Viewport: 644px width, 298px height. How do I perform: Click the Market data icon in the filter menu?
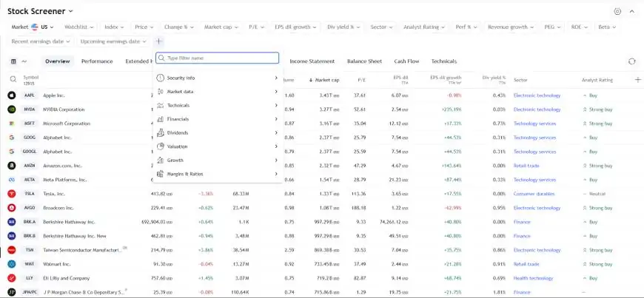coord(160,92)
